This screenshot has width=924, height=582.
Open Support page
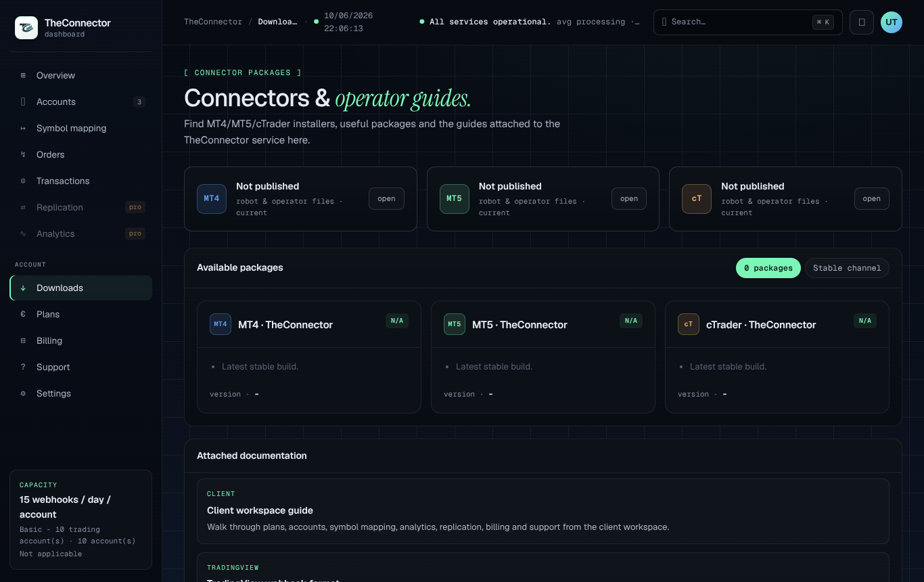[x=80, y=367]
